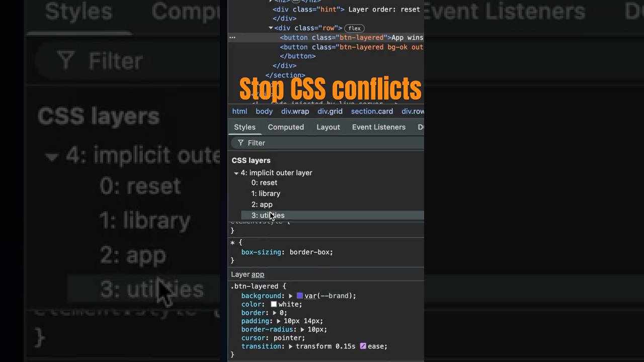This screenshot has height=362, width=644.
Task: Select the 0: reset layer row
Action: point(332,183)
